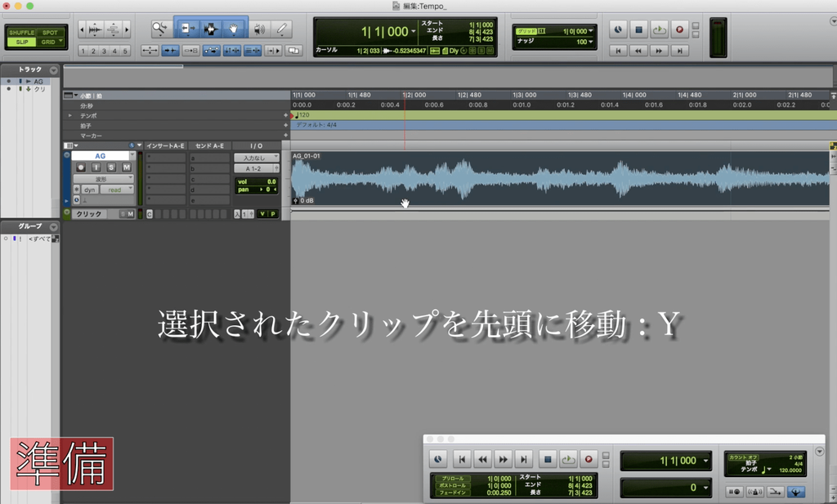837x504 pixels.
Task: Toggle input monitor on AG track
Action: point(96,167)
